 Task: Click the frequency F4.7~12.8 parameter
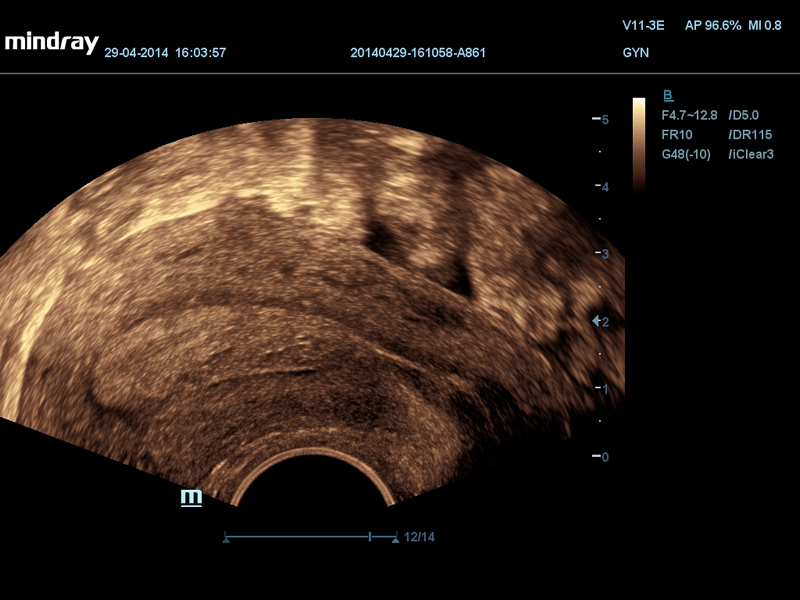[x=689, y=116]
